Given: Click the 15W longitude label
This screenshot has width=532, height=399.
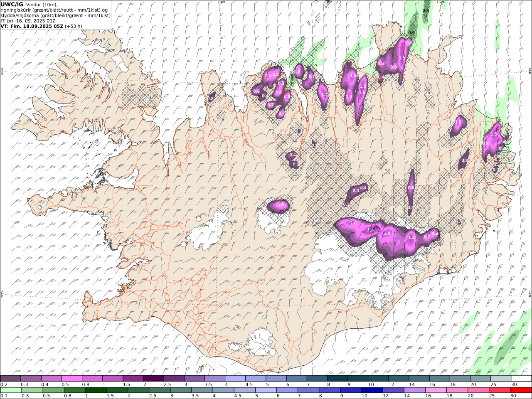Looking at the screenshot, I should click(x=440, y=2).
